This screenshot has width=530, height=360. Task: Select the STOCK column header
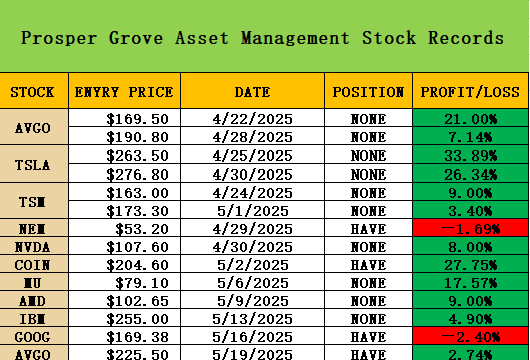pyautogui.click(x=34, y=91)
